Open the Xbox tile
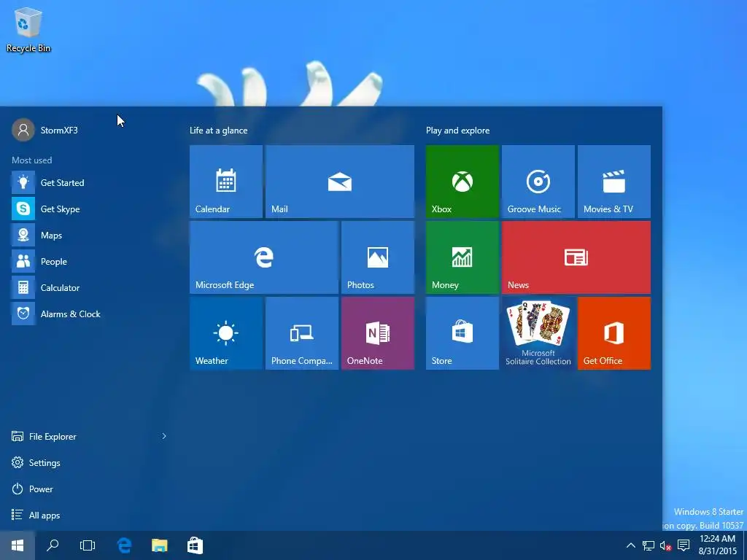Screen dimensions: 747x560 (x=462, y=182)
